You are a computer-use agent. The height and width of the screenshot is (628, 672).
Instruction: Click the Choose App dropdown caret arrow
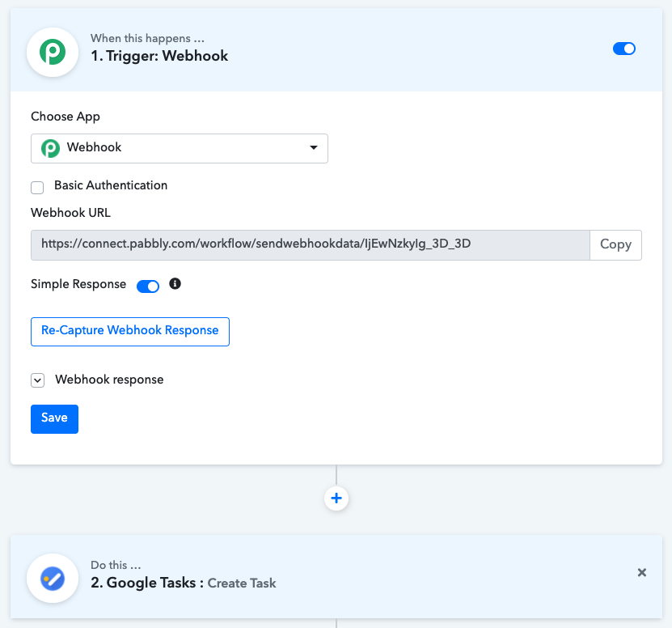[314, 147]
